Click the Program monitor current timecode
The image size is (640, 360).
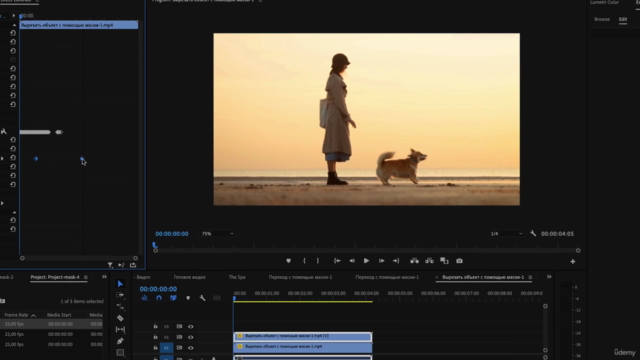pos(171,233)
